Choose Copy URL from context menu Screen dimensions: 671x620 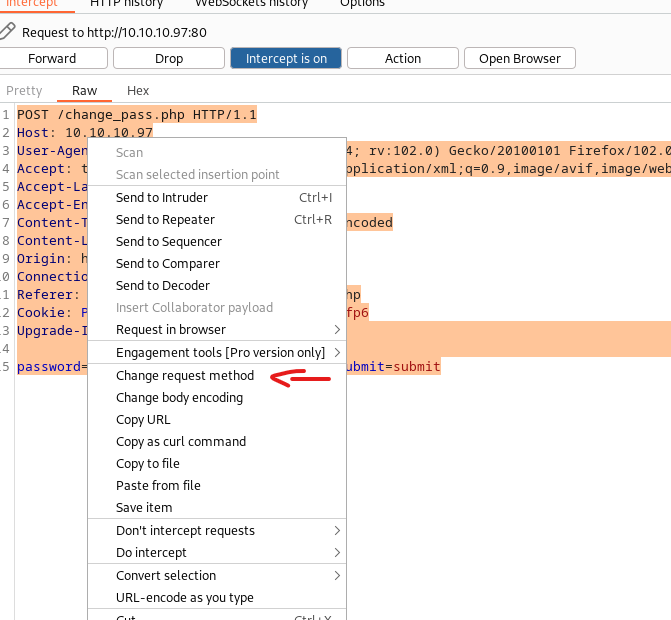pos(217,419)
